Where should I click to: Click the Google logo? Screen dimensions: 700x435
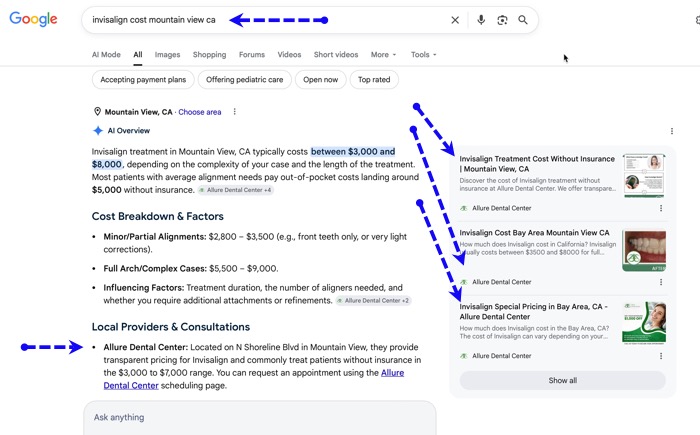tap(33, 19)
